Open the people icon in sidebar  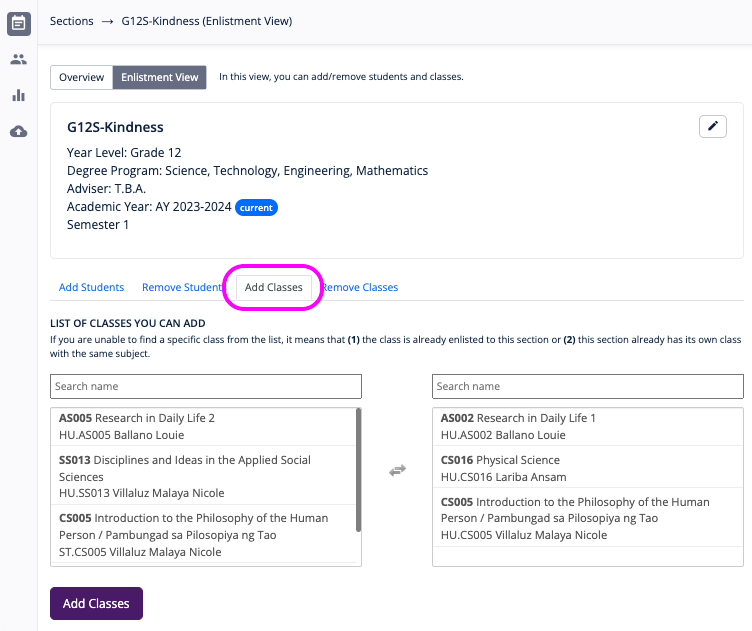click(x=18, y=59)
